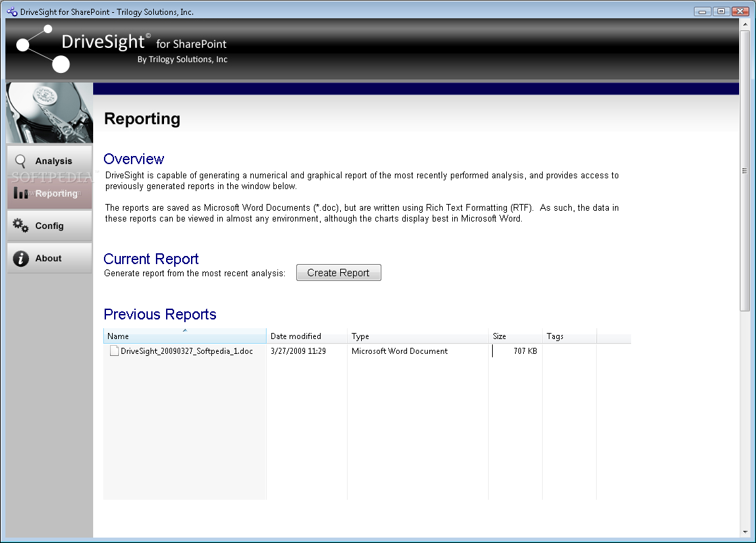Sort reports by Name column
756x543 pixels.
(x=185, y=336)
